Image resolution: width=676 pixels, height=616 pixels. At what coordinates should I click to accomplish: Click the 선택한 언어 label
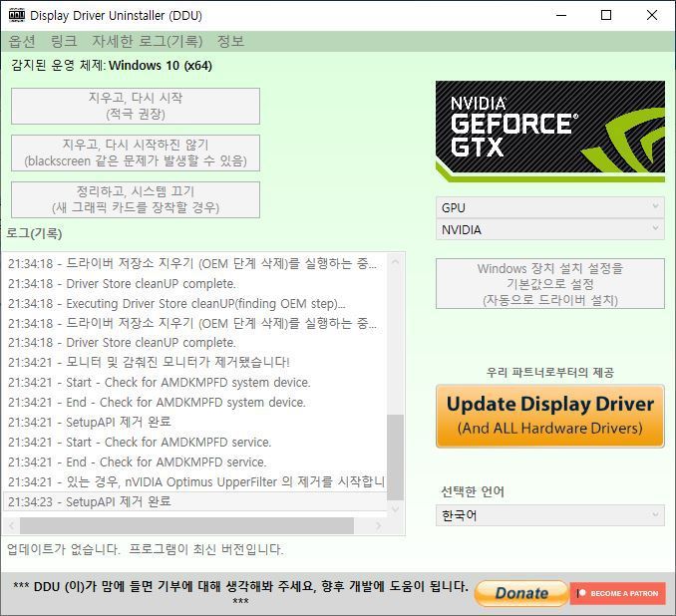473,491
